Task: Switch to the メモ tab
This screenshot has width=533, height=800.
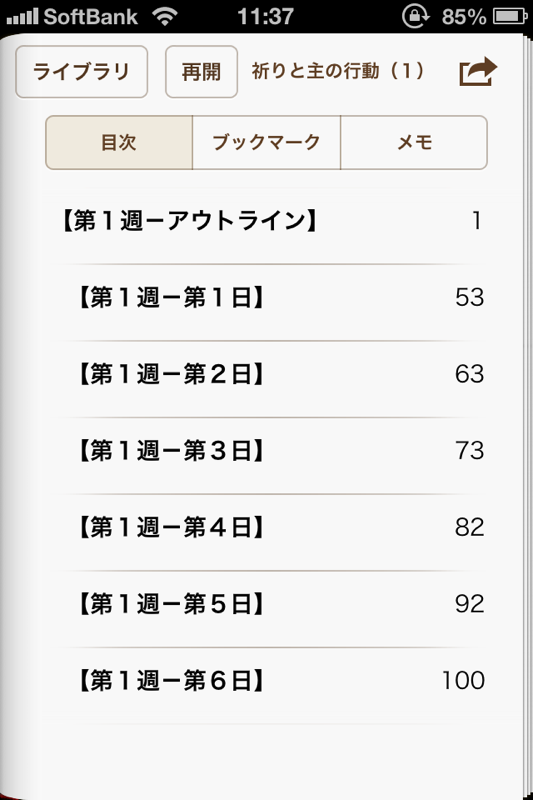Action: pos(414,142)
